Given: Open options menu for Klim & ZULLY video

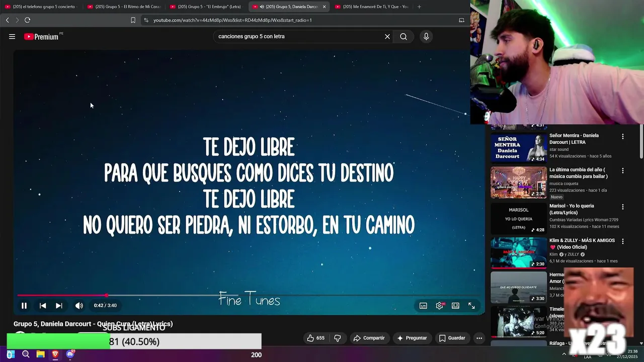Looking at the screenshot, I should click(623, 241).
